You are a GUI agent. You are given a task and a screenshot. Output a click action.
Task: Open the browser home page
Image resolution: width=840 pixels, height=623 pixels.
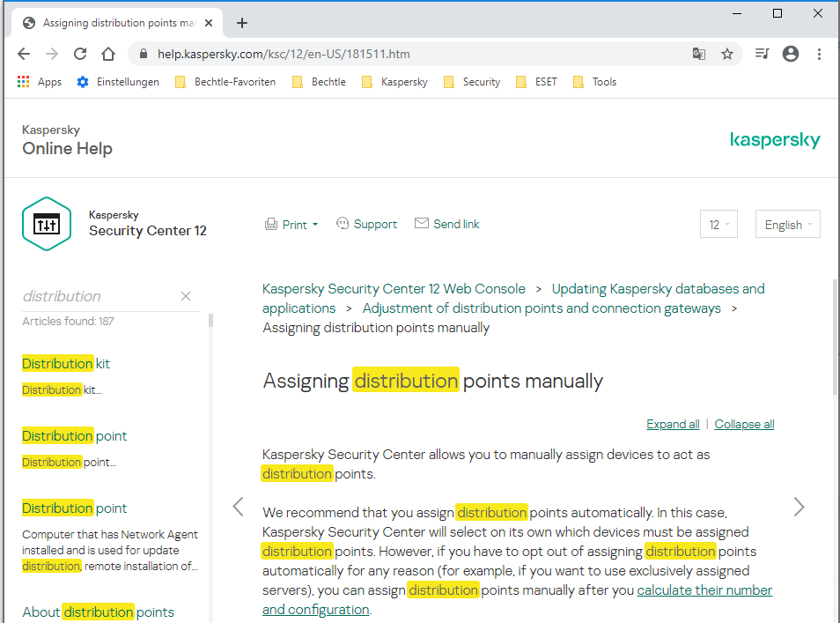click(x=108, y=54)
